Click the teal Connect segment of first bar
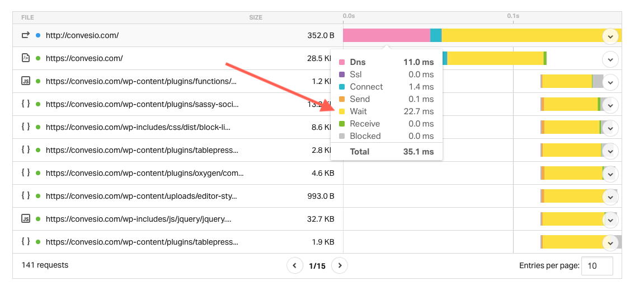The image size is (644, 304). click(x=436, y=35)
